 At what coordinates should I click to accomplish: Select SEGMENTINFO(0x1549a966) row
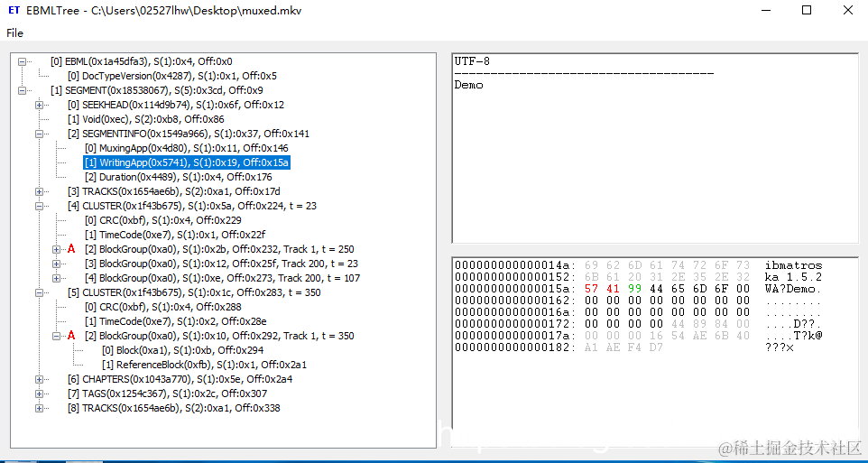(x=189, y=134)
